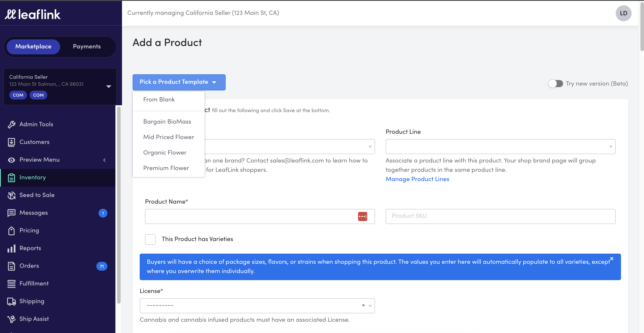The height and width of the screenshot is (333, 644).
Task: Switch to the Payments tab
Action: tap(87, 46)
